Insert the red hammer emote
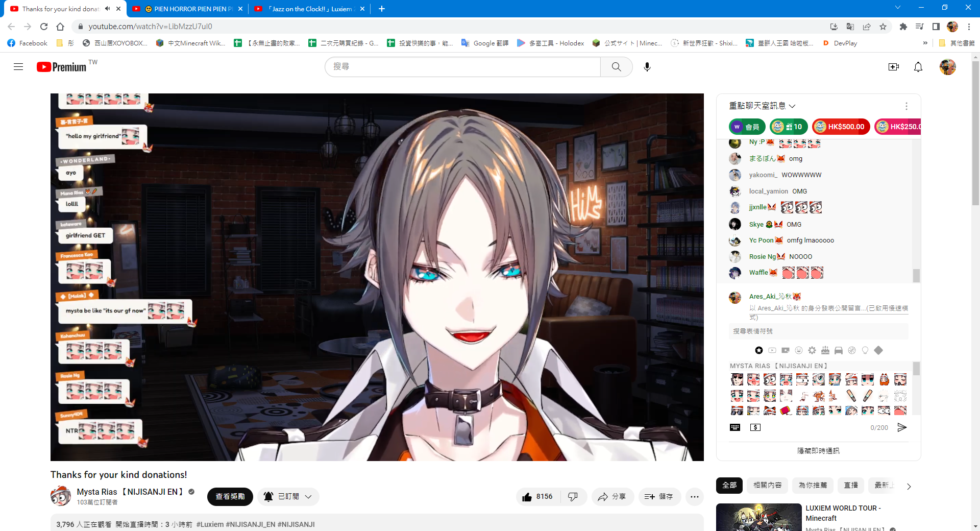Screen dimensions: 980x531 tap(786, 410)
